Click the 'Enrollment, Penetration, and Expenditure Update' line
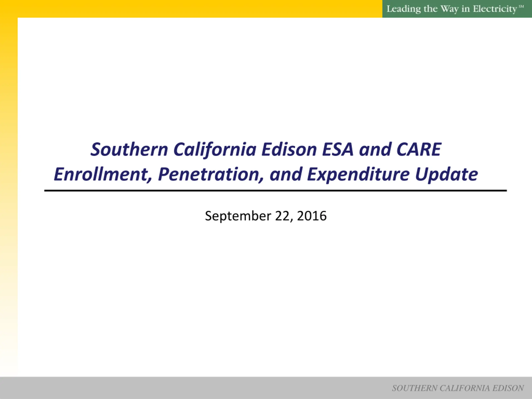 pos(266,174)
